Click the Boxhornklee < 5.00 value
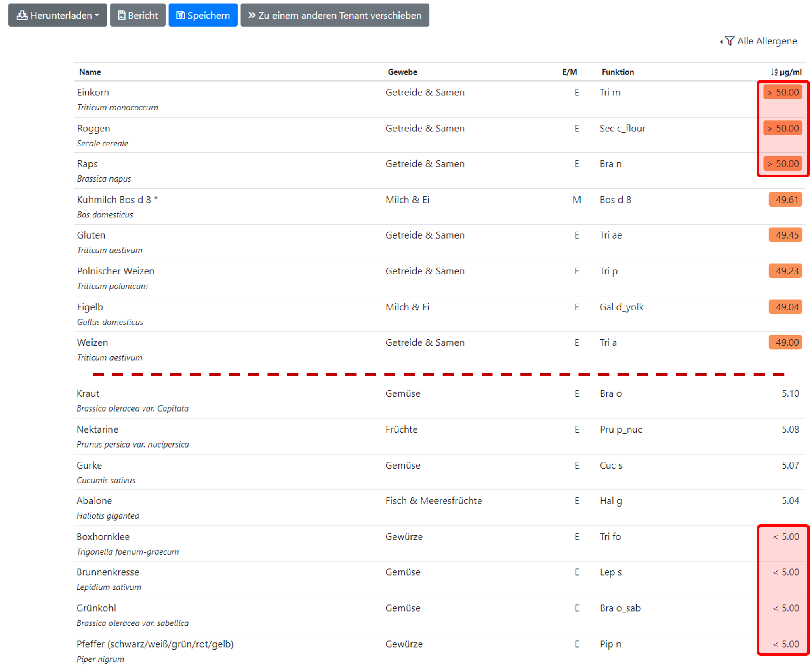 786,537
